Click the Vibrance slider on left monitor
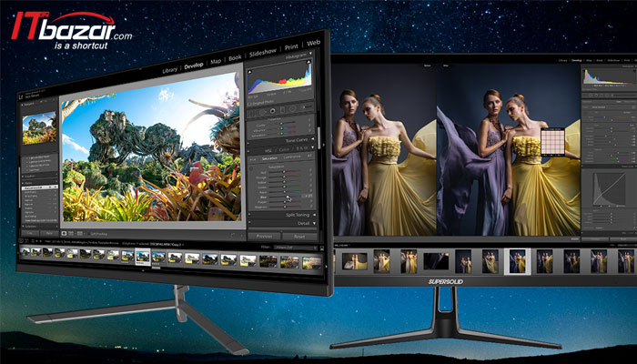 [x=282, y=128]
